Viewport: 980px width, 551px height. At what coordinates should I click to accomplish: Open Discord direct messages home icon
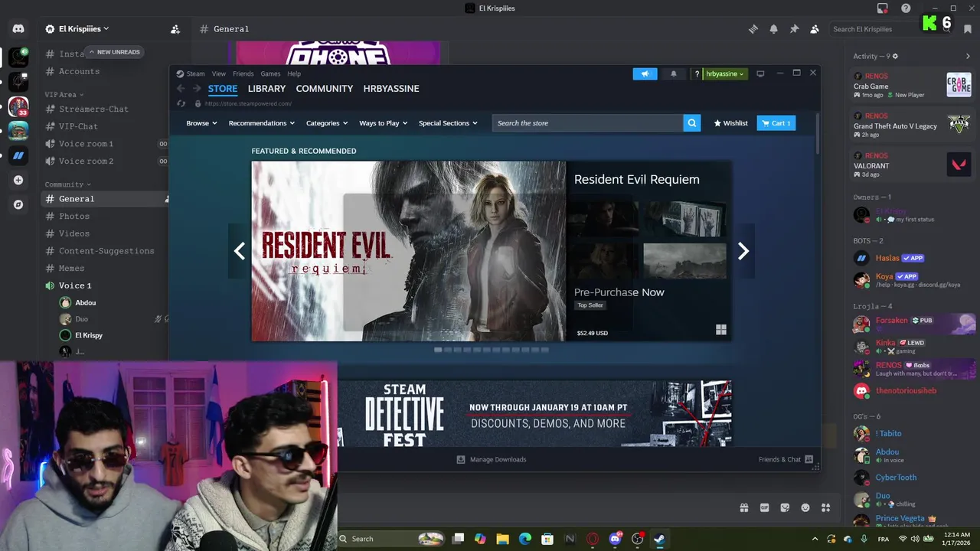coord(18,29)
